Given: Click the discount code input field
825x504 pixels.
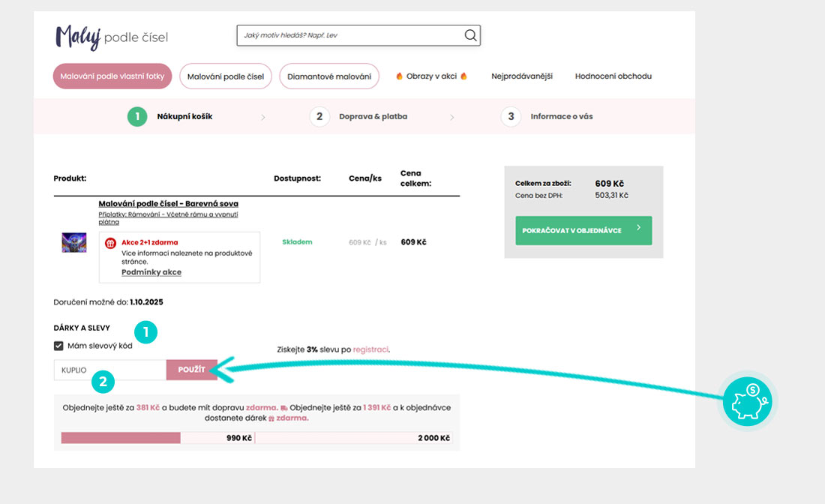Looking at the screenshot, I should (109, 370).
